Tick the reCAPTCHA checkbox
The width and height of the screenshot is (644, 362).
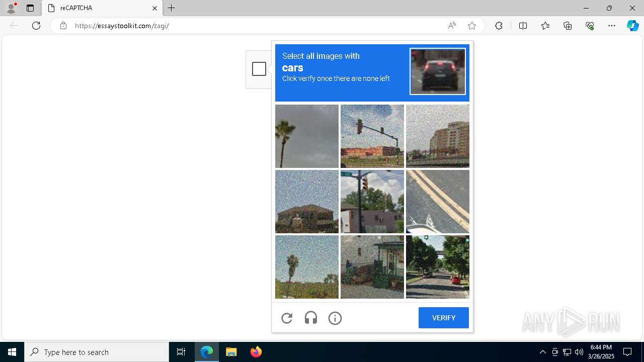coord(259,69)
